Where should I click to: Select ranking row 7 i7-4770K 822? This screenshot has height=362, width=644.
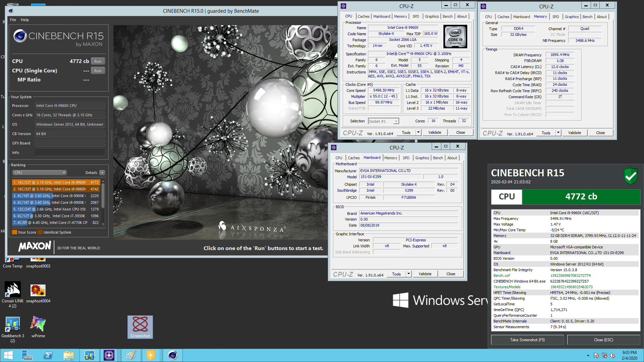click(x=56, y=223)
